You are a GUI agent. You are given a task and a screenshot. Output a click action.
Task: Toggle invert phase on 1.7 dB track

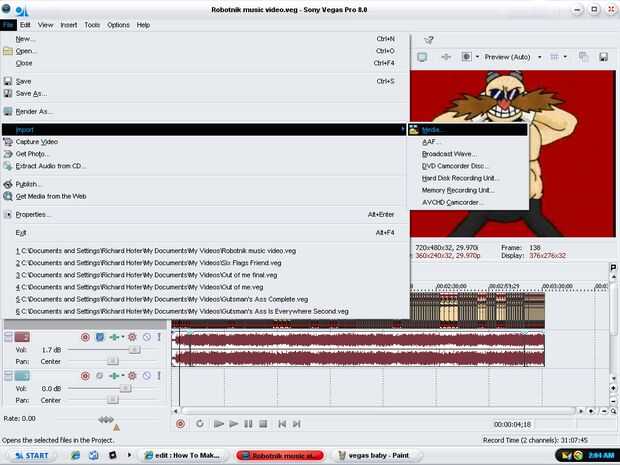click(100, 337)
